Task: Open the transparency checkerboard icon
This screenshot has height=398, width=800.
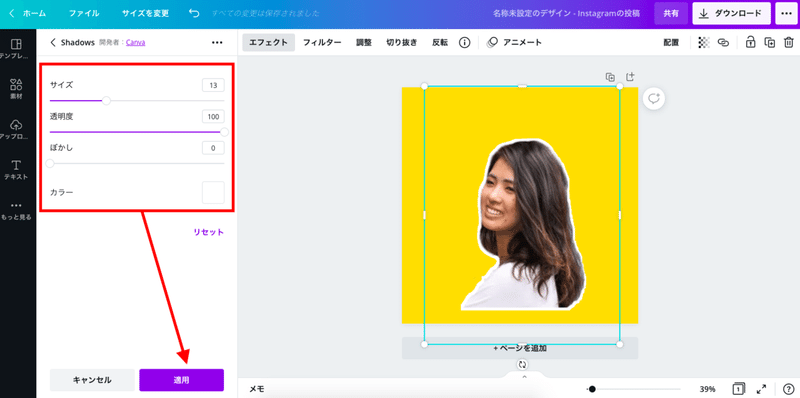Action: pos(704,43)
